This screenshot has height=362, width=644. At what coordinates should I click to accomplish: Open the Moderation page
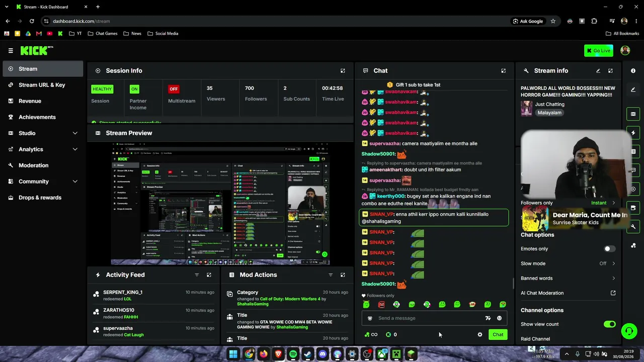tap(43, 165)
